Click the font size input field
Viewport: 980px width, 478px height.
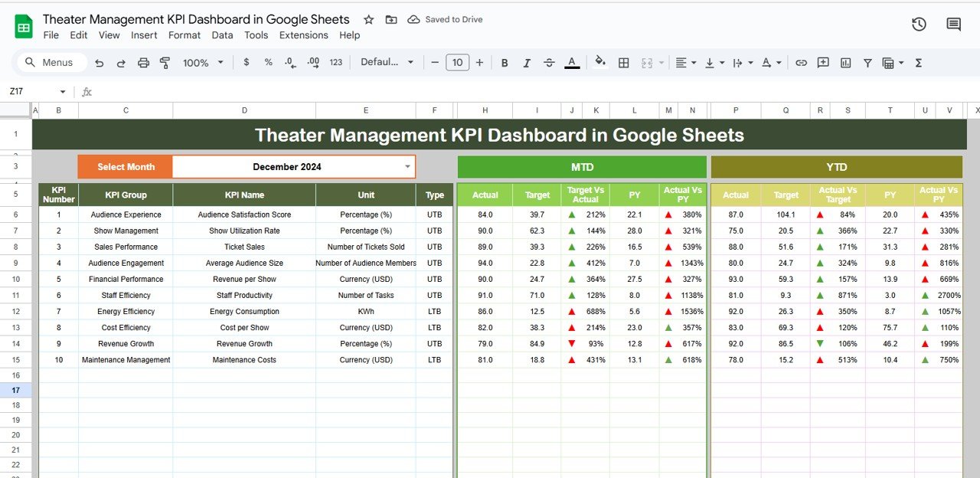pos(457,63)
